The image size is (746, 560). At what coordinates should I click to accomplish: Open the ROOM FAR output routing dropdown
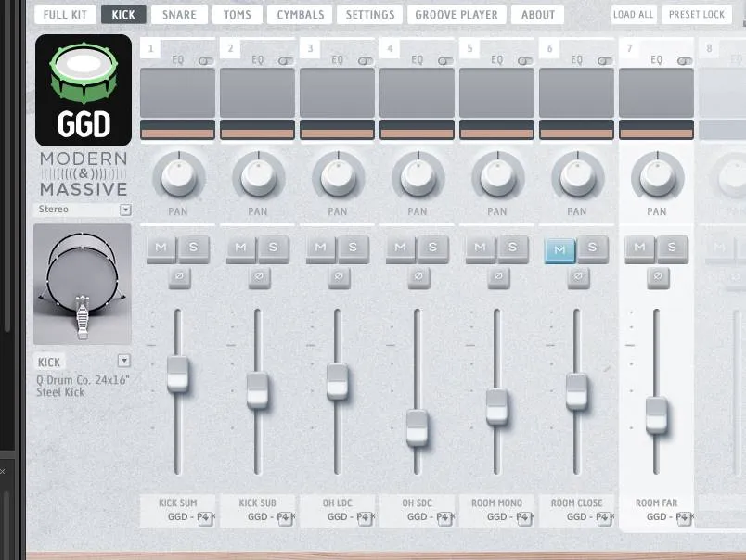click(683, 518)
